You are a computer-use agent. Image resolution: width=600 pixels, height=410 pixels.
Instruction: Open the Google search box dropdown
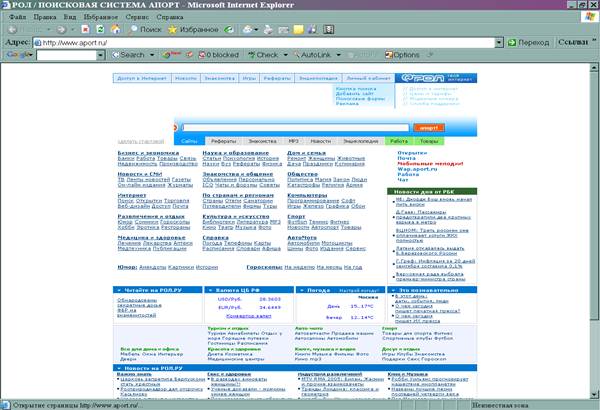click(x=100, y=55)
